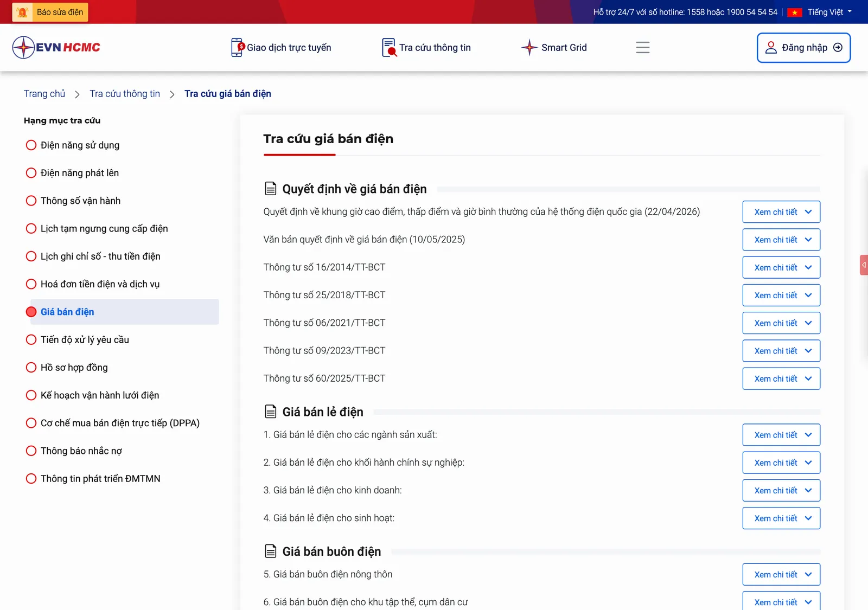Select Cơ chế mua bán điện trực tiếp (DPPA)

tap(113, 423)
